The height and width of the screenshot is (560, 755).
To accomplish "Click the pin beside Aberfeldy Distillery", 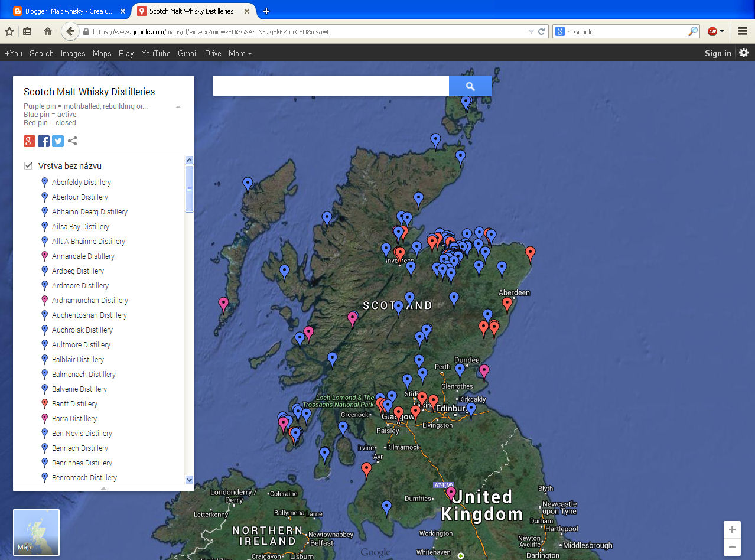I will [44, 183].
